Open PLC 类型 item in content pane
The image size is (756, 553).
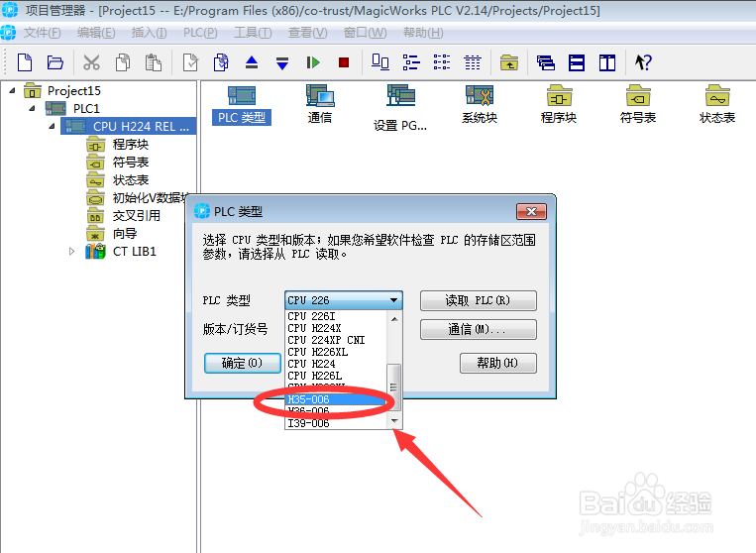pos(242,105)
